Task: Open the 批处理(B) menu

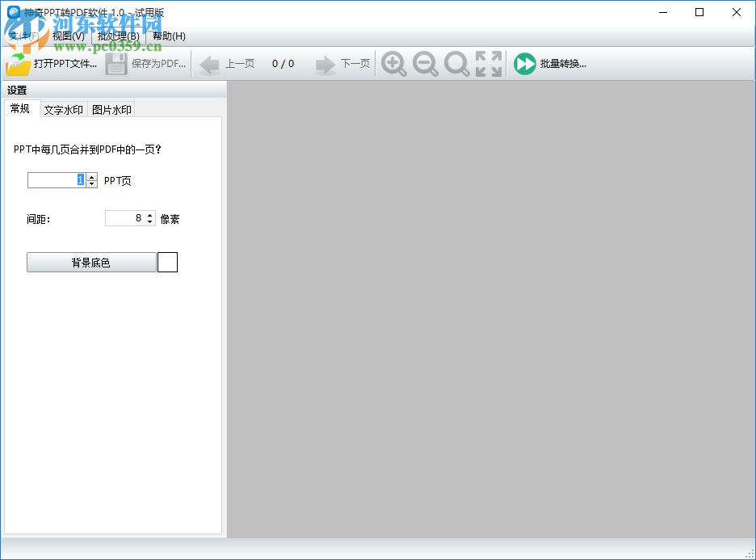Action: (118, 36)
